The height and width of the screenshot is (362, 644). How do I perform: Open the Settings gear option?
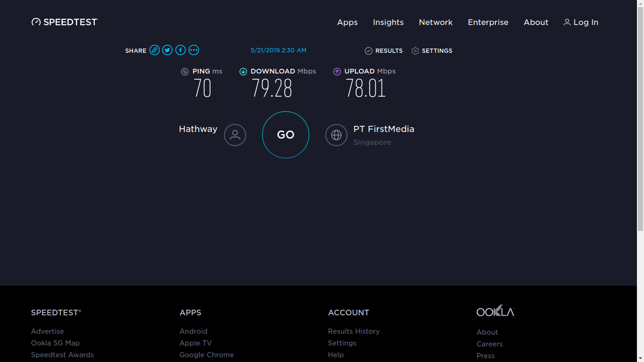[x=432, y=51]
